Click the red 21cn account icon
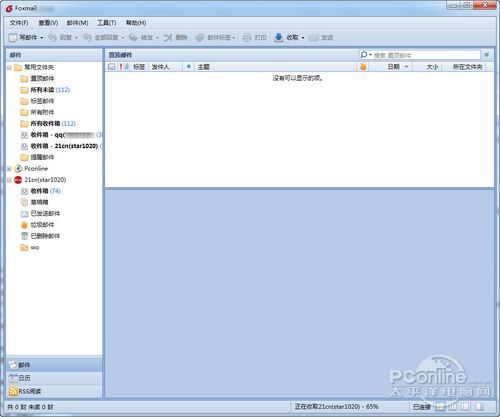The image size is (500, 417). (18, 180)
